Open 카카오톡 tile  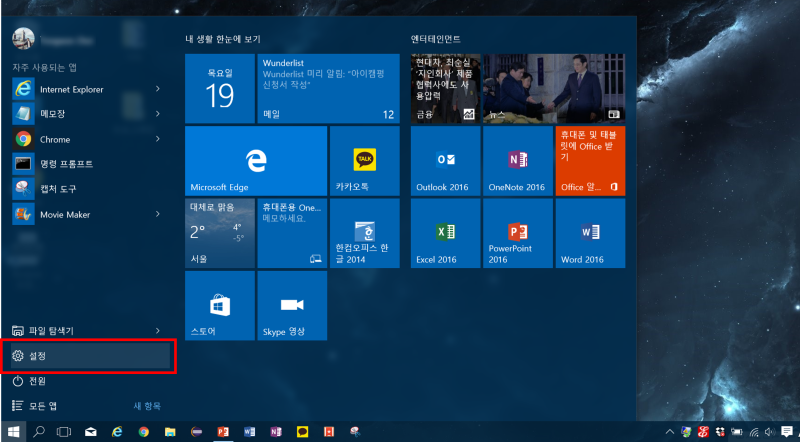tap(365, 161)
